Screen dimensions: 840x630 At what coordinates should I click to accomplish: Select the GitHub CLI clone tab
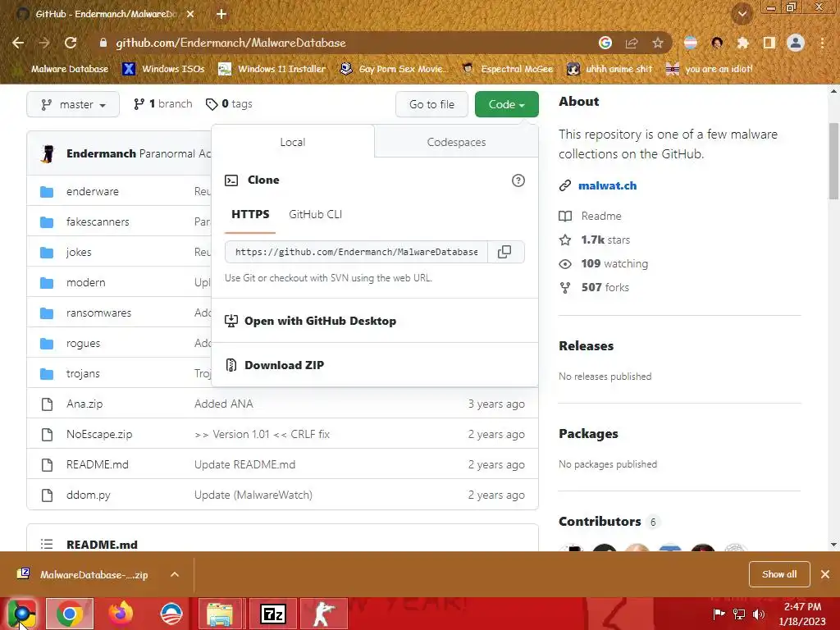coord(315,214)
